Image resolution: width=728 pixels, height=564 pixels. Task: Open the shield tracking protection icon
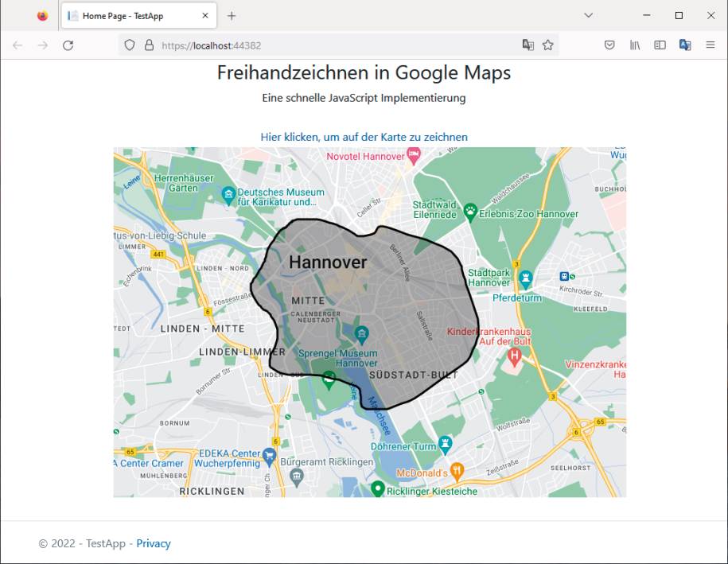130,45
